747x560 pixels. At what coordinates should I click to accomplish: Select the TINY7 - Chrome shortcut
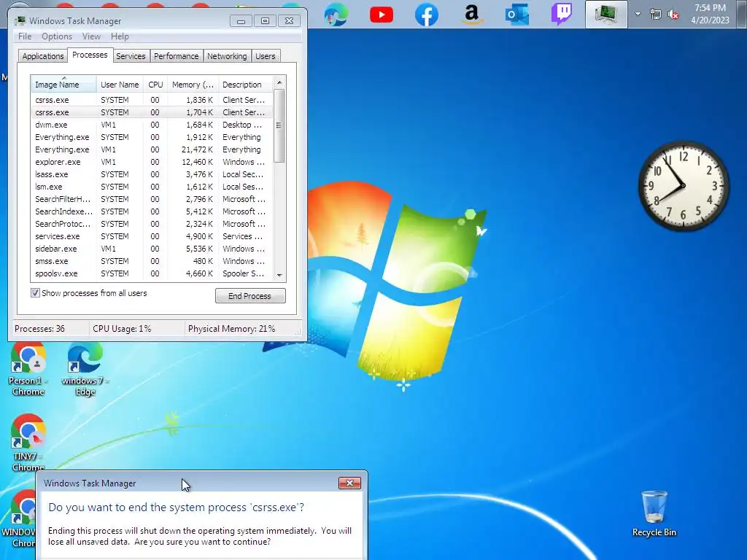click(x=28, y=443)
